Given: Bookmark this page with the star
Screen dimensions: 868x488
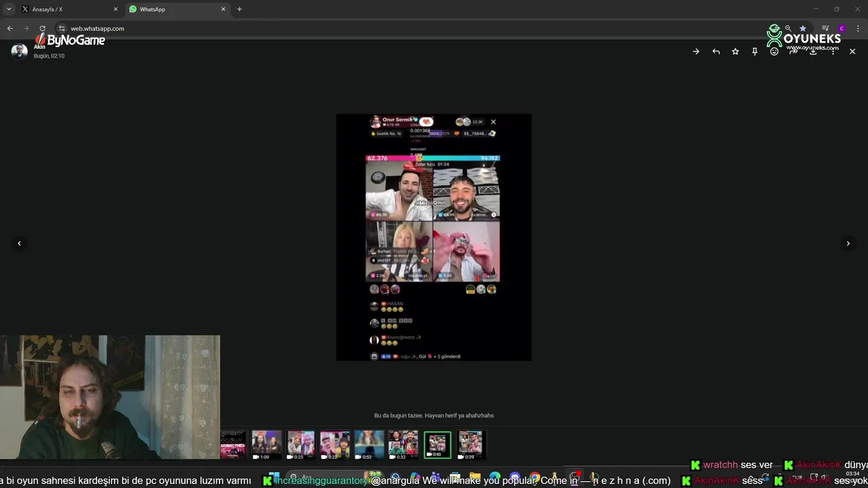Looking at the screenshot, I should [x=803, y=28].
